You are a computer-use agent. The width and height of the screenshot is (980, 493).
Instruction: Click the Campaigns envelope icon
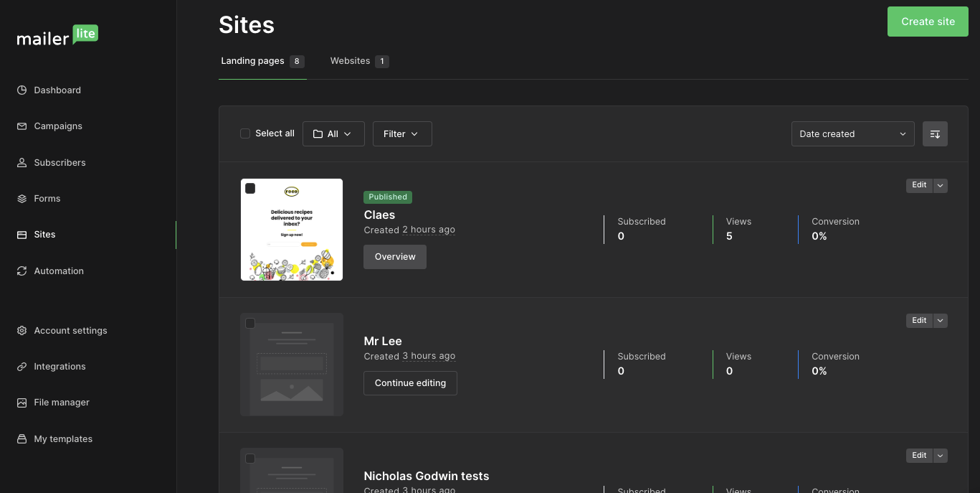pyautogui.click(x=22, y=126)
